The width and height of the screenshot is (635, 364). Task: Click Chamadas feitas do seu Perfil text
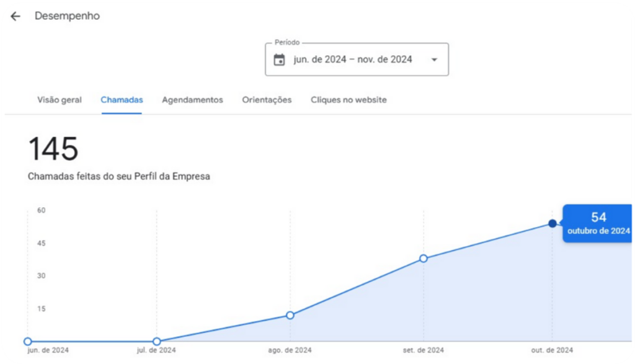tap(118, 177)
